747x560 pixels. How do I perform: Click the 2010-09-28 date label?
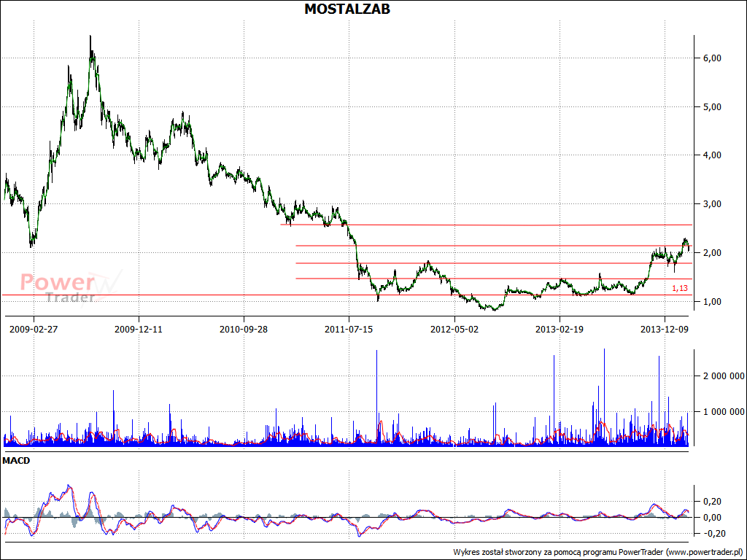pyautogui.click(x=244, y=329)
